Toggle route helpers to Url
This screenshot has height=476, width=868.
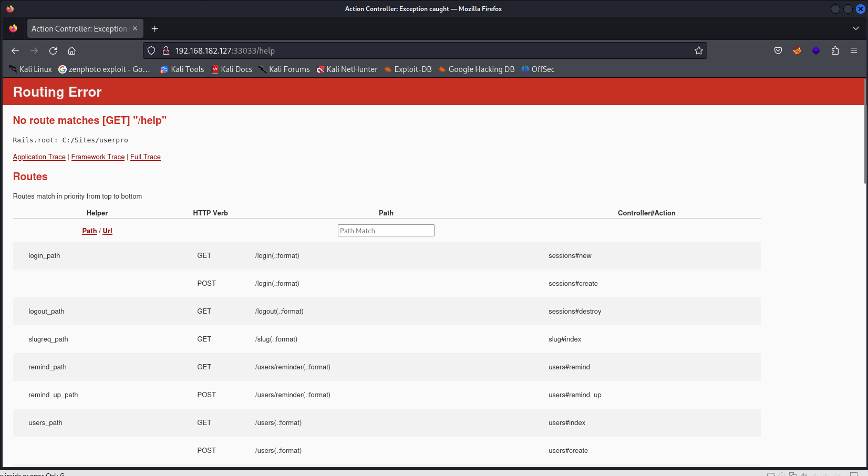pos(107,231)
